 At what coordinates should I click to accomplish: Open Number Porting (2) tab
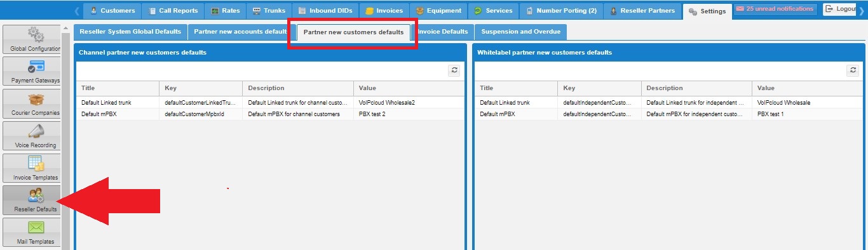561,11
